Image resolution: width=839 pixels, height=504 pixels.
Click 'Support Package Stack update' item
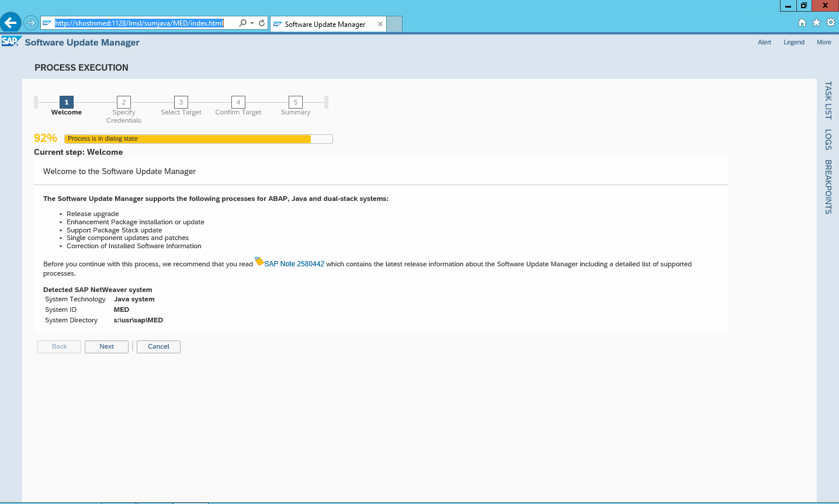[115, 230]
